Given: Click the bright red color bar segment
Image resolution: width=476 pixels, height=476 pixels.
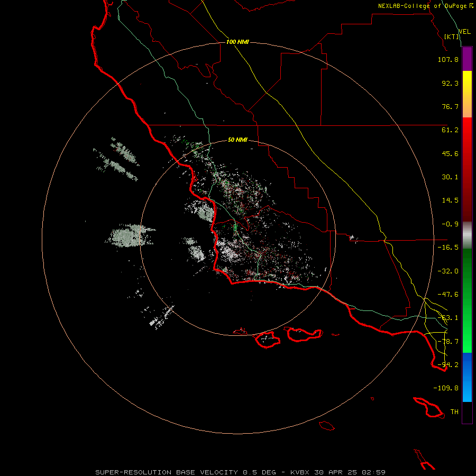Looking at the screenshot, I should point(467,169).
